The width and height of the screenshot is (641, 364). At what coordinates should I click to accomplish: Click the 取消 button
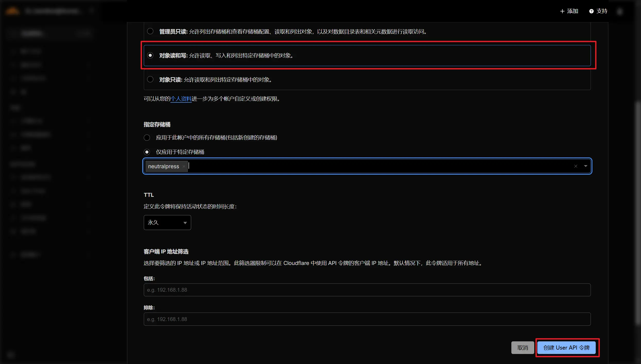tap(522, 348)
